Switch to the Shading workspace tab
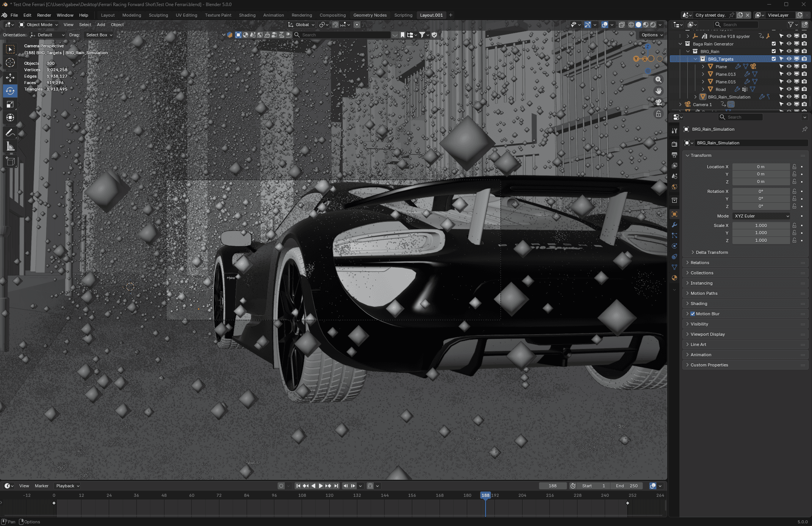 (247, 15)
